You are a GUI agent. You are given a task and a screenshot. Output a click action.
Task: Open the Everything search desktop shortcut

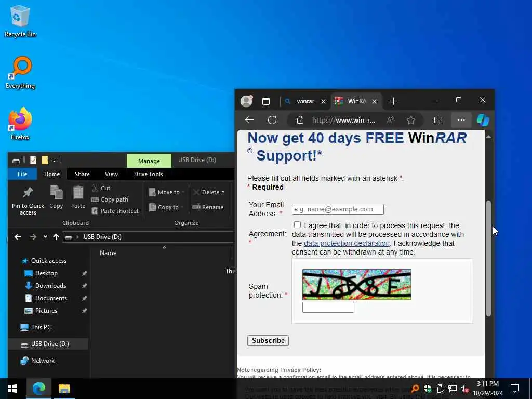[20, 73]
